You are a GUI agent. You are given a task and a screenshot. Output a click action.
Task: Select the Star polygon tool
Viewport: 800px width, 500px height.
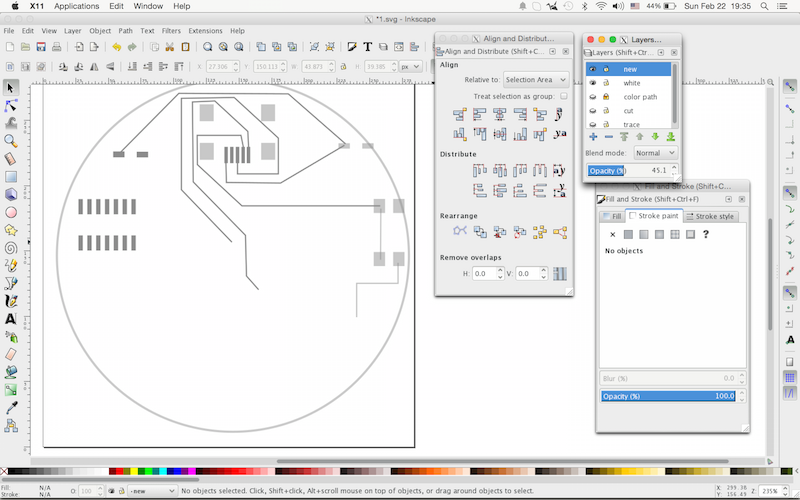point(10,230)
